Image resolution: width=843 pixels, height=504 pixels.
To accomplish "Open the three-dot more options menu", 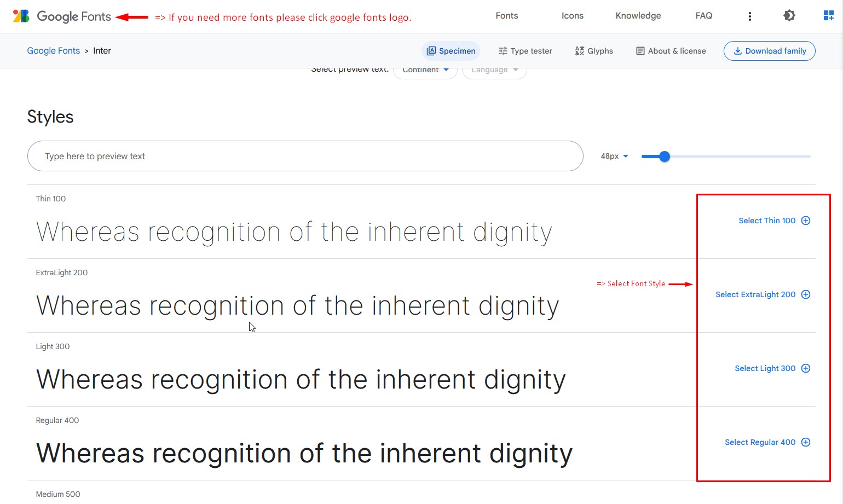I will coord(750,16).
